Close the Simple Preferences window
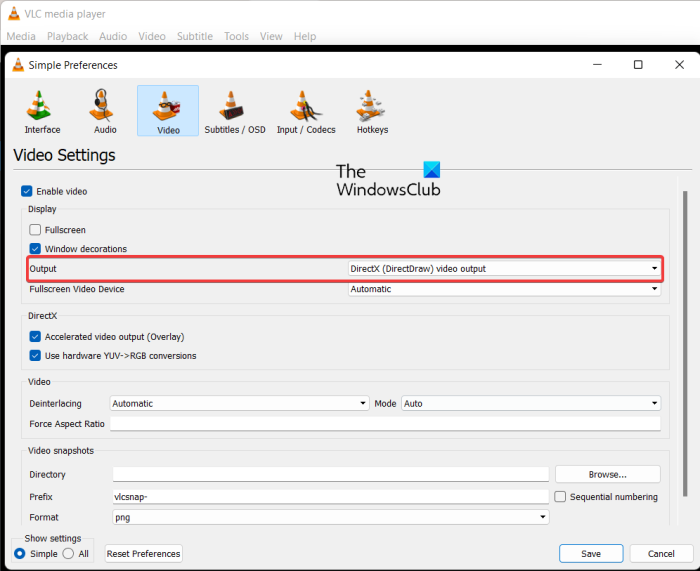Viewport: 700px width, 571px height. click(x=679, y=65)
